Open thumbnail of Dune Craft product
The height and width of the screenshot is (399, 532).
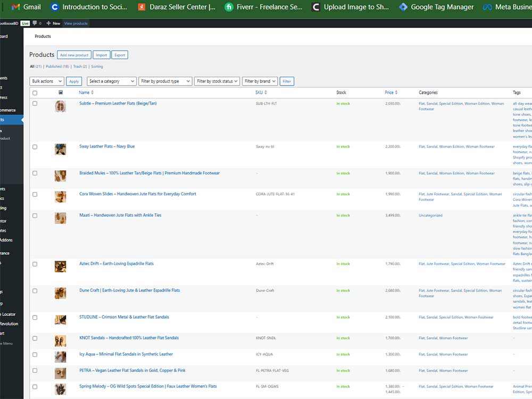click(x=61, y=293)
